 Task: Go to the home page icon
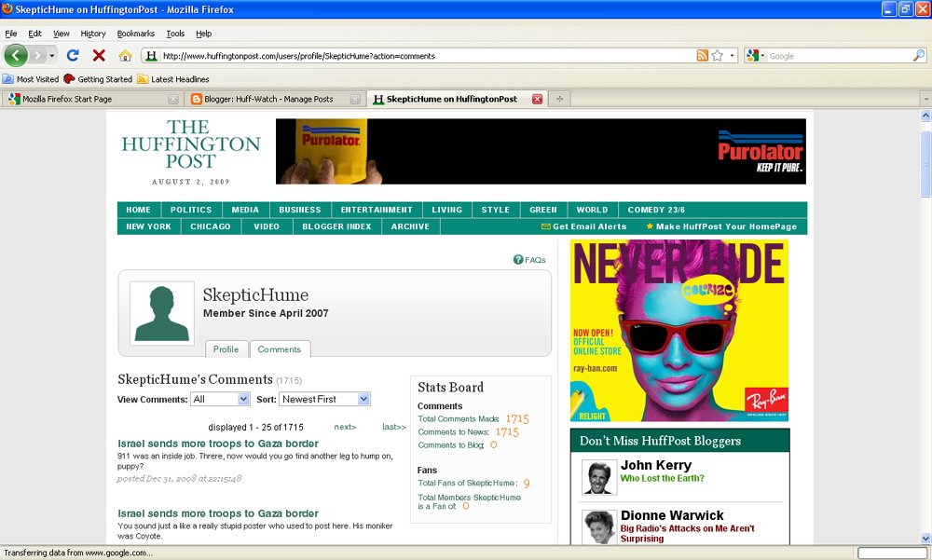pyautogui.click(x=125, y=56)
